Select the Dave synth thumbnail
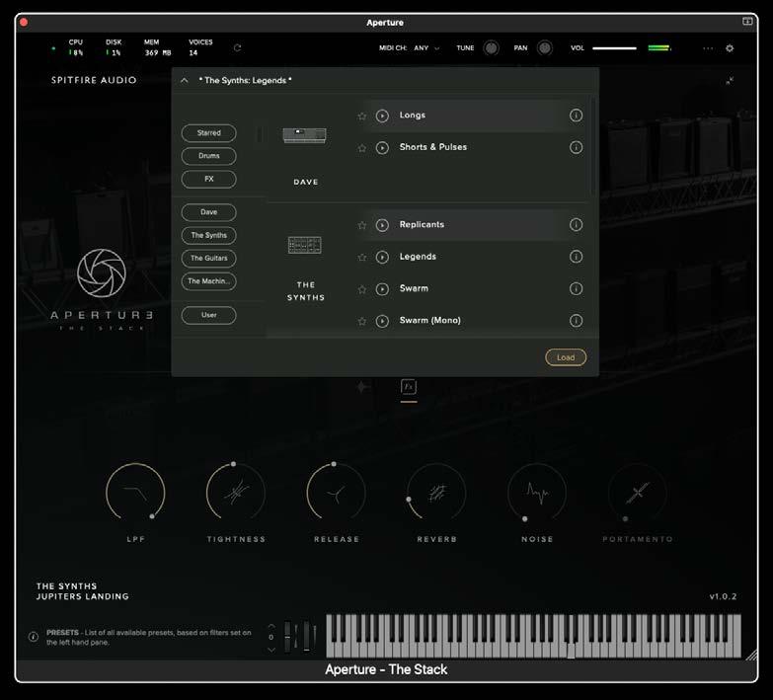 305,135
